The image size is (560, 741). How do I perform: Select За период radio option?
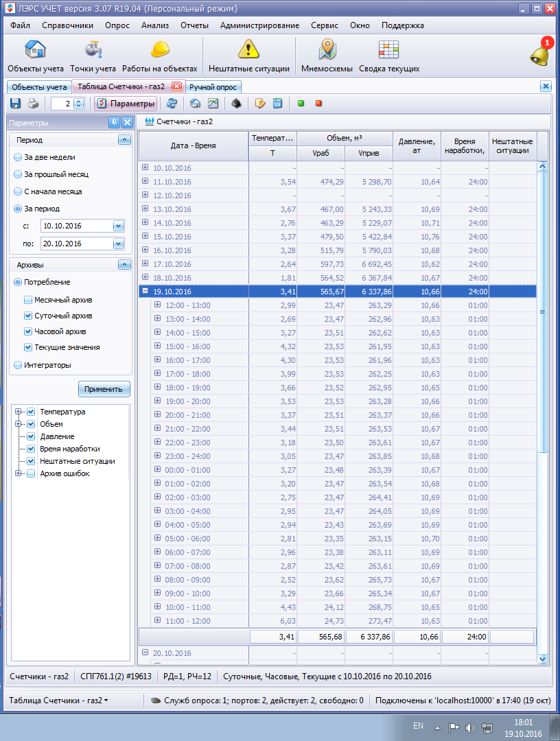(36, 209)
